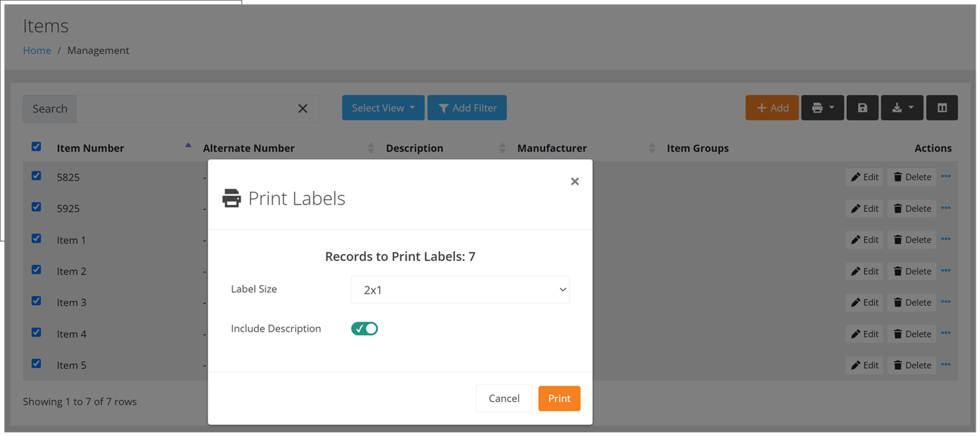Sort by the Alternate Number column

point(248,148)
